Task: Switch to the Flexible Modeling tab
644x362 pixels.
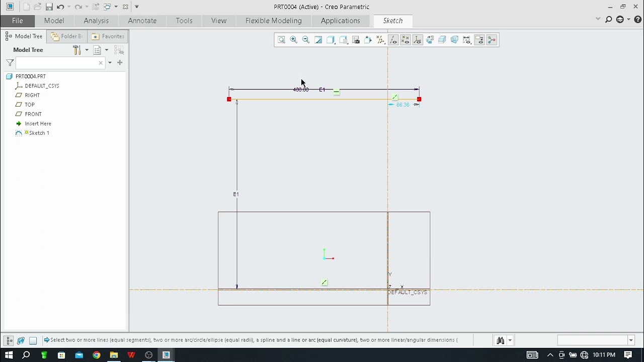Action: click(x=274, y=21)
